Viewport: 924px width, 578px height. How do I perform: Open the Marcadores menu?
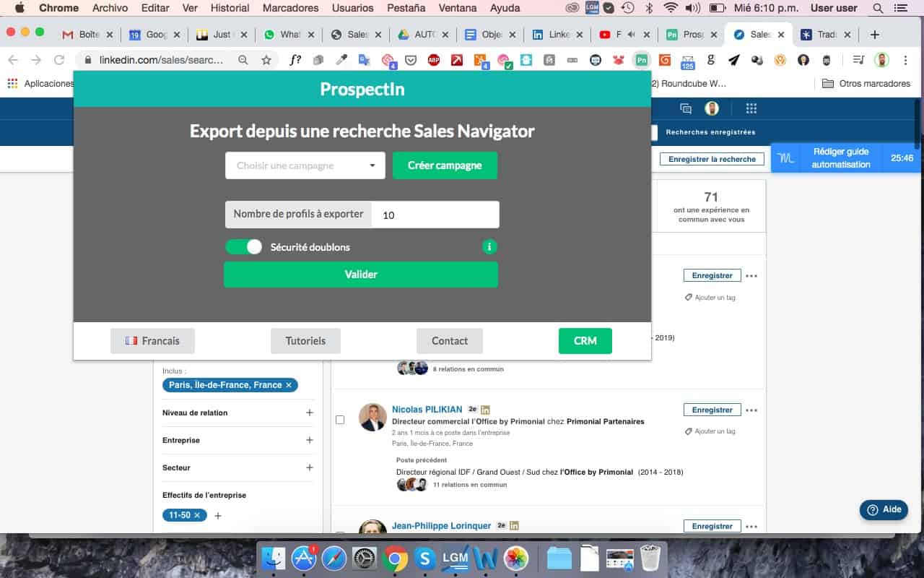291,8
